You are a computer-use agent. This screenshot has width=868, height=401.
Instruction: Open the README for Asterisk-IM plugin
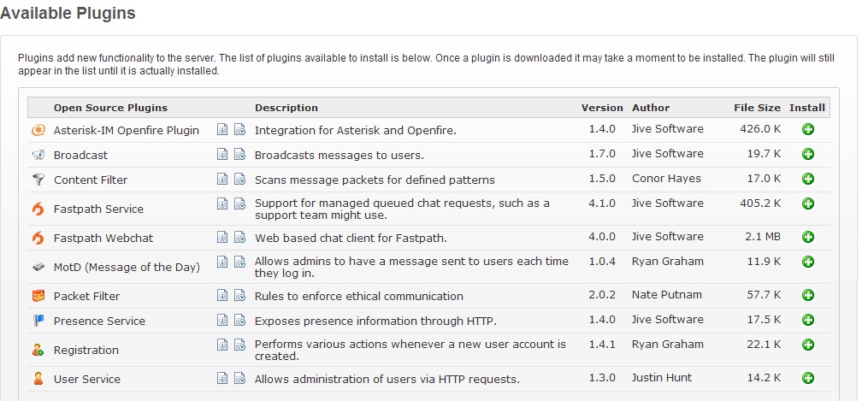[x=221, y=130]
